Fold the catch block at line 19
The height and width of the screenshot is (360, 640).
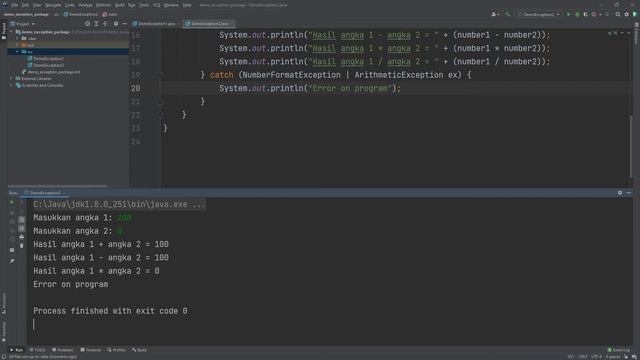160,75
